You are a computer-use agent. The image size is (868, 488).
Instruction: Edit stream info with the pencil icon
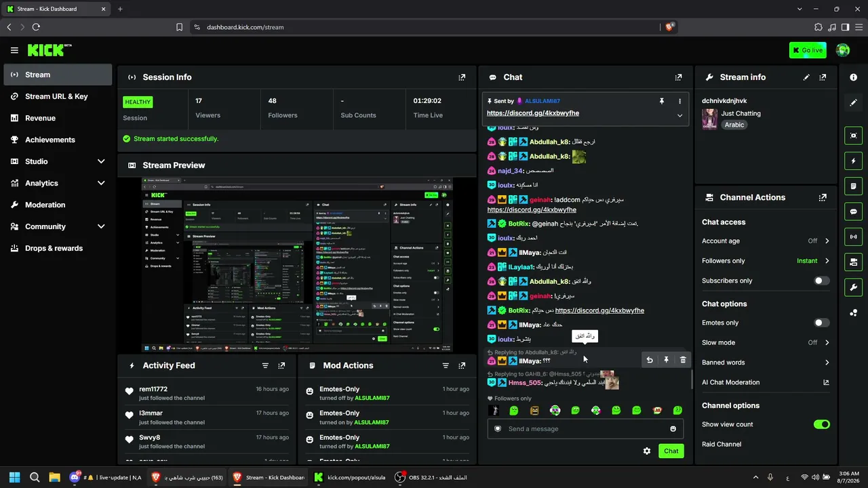(x=806, y=77)
